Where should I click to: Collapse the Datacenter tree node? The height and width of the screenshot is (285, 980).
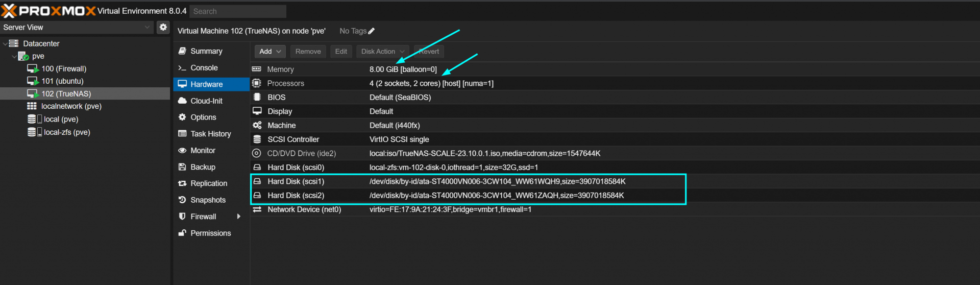(5, 44)
